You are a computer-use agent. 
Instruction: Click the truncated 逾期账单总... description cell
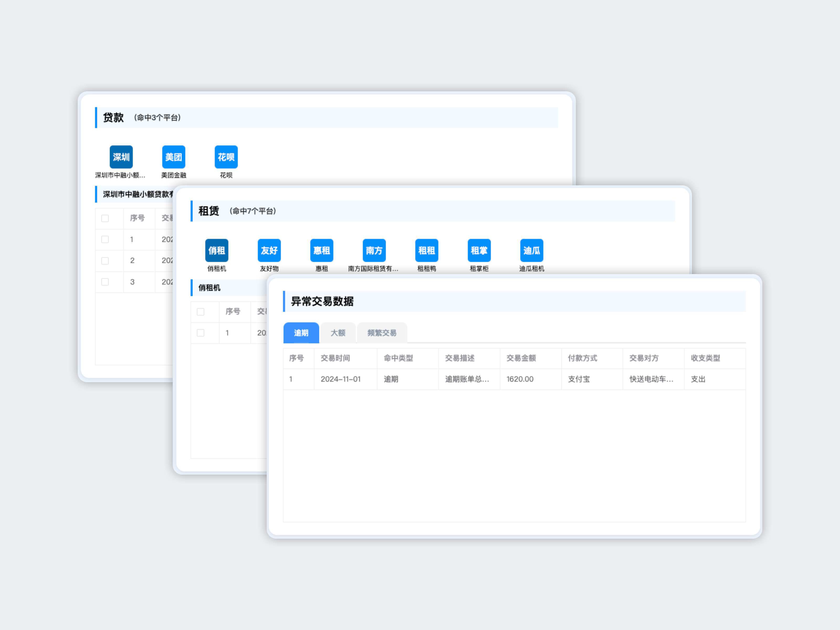click(x=467, y=379)
